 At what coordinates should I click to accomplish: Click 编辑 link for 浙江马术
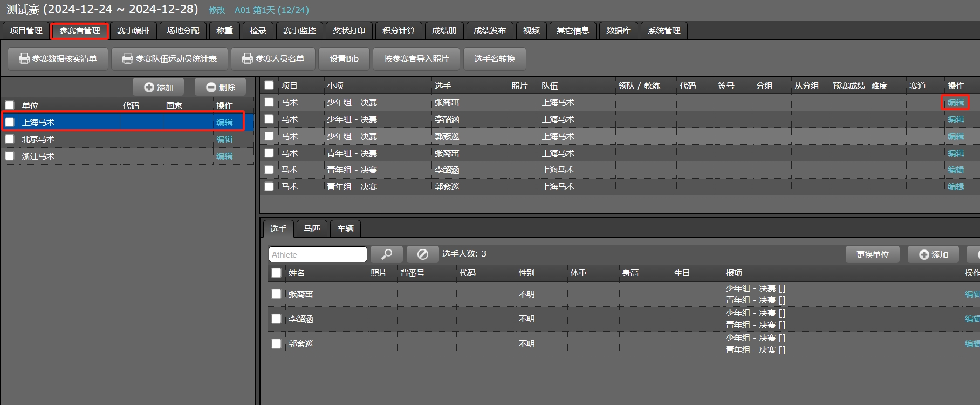224,156
